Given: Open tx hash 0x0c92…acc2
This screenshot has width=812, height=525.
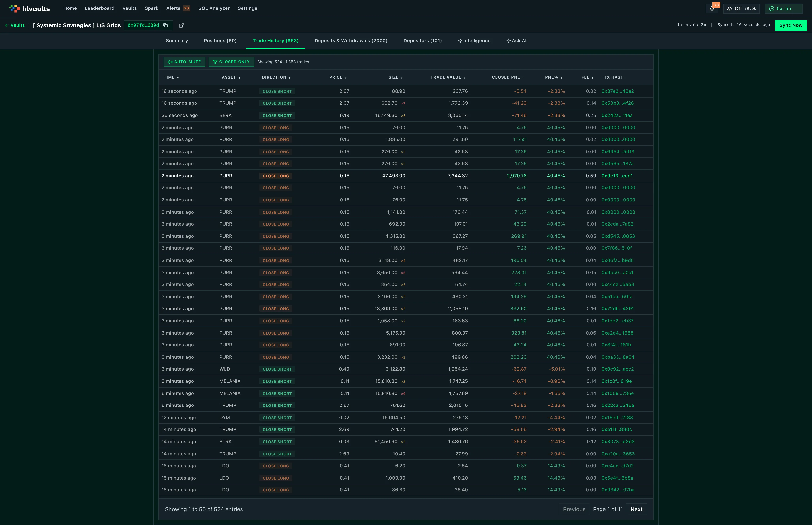Looking at the screenshot, I should 618,369.
